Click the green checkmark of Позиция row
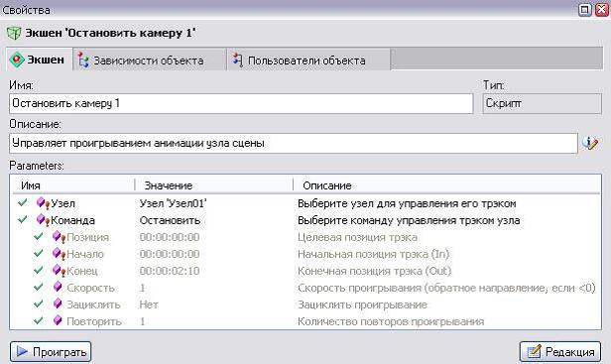The image size is (611, 364). 38,236
